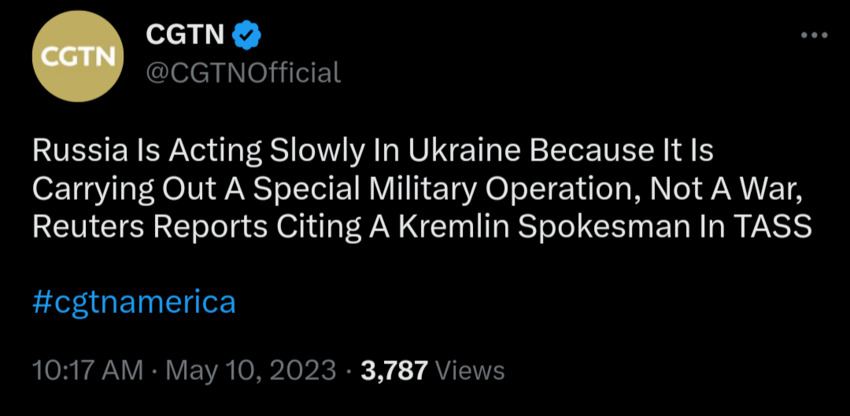
Task: Click the Views label
Action: (471, 370)
